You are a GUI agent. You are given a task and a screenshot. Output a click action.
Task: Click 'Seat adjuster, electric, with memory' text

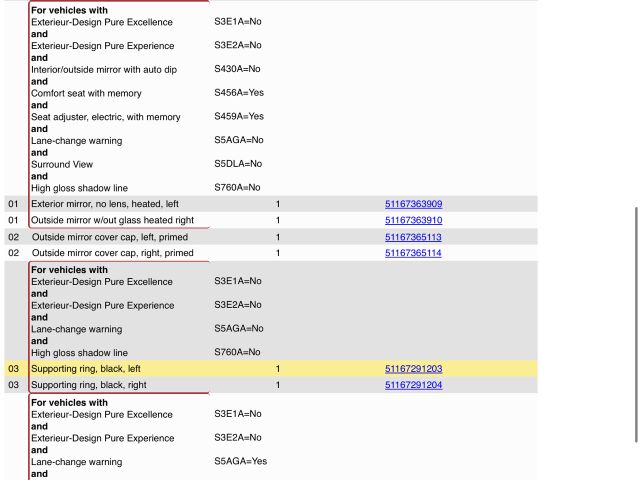pos(106,117)
